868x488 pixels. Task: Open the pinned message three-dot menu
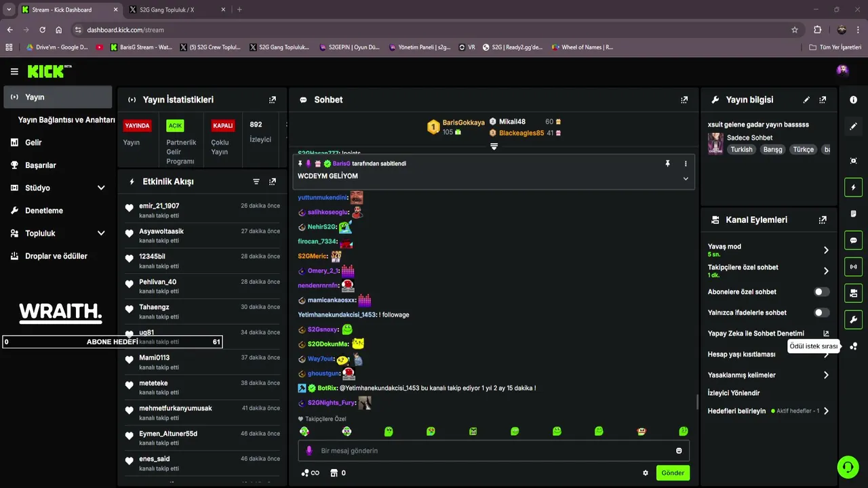[x=686, y=163]
